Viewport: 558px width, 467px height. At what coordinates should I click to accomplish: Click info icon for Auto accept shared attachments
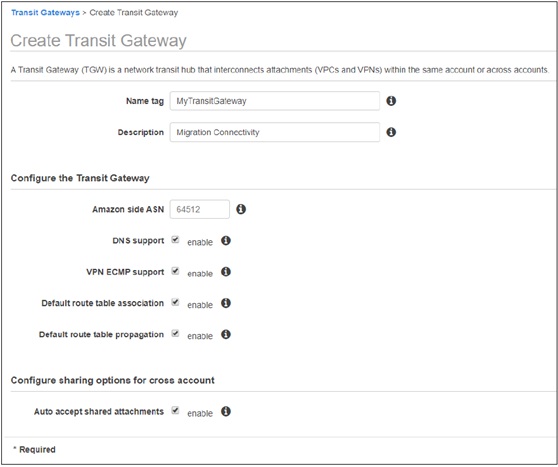pos(226,411)
